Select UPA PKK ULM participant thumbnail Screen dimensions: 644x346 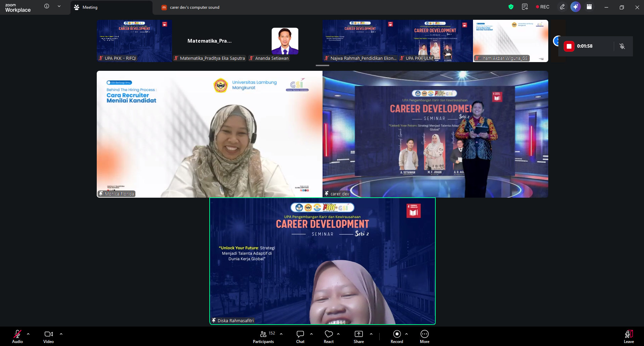pyautogui.click(x=435, y=41)
